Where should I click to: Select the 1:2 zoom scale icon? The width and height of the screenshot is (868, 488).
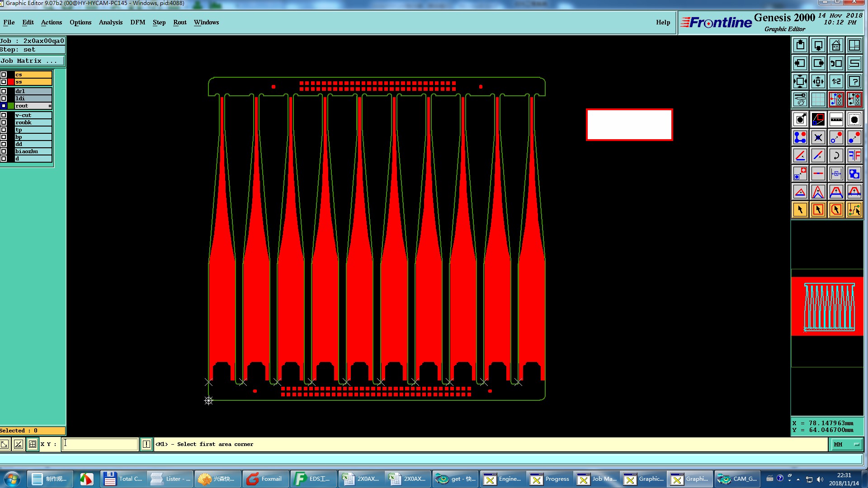(836, 81)
